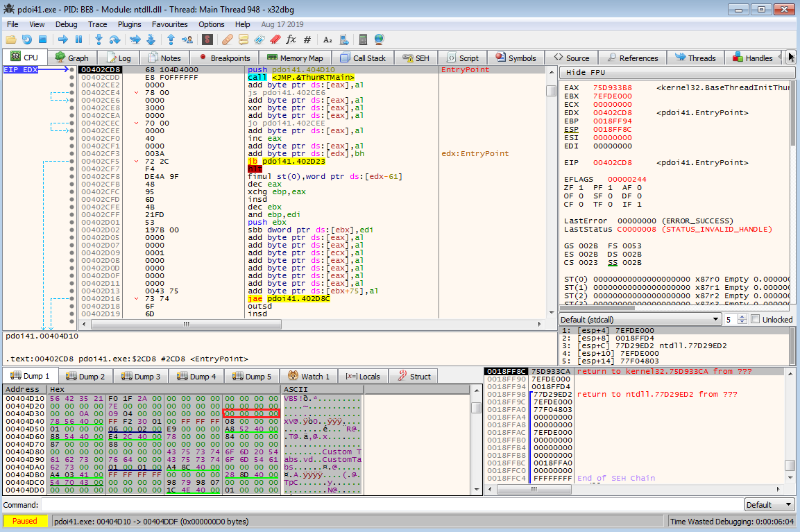Pause execution with the pause icon
The height and width of the screenshot is (532, 800).
(x=78, y=40)
